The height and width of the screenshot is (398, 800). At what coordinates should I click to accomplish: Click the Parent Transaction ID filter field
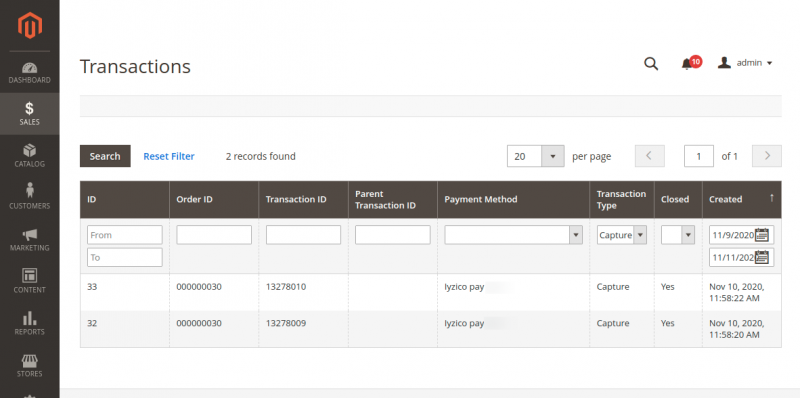point(392,235)
